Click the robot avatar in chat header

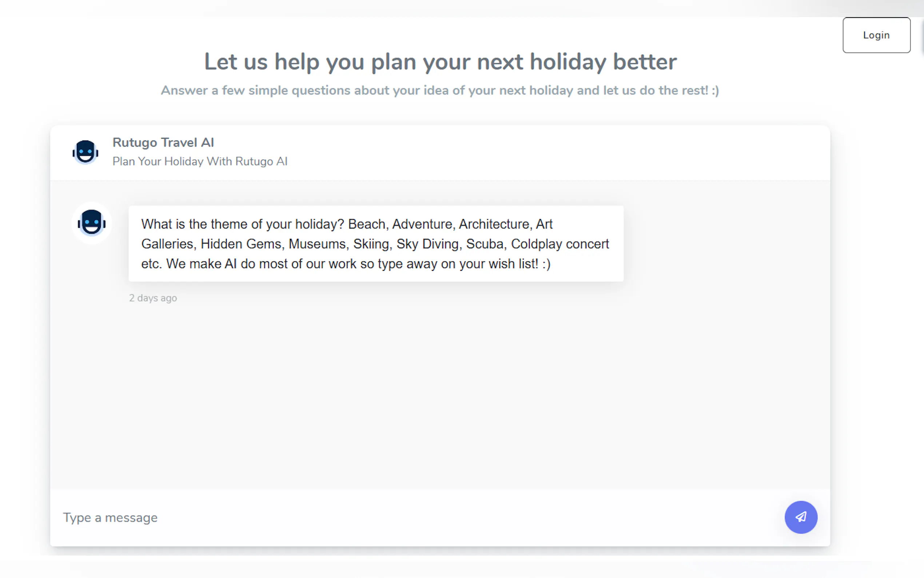click(x=85, y=152)
